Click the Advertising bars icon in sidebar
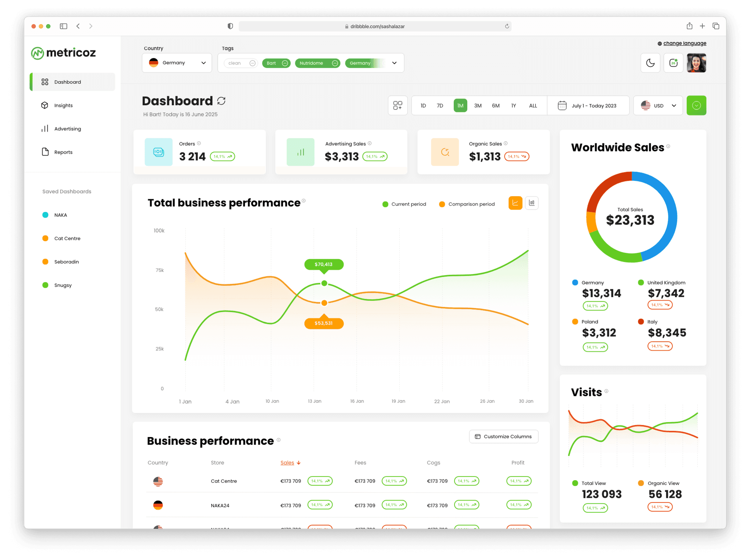 pyautogui.click(x=45, y=129)
